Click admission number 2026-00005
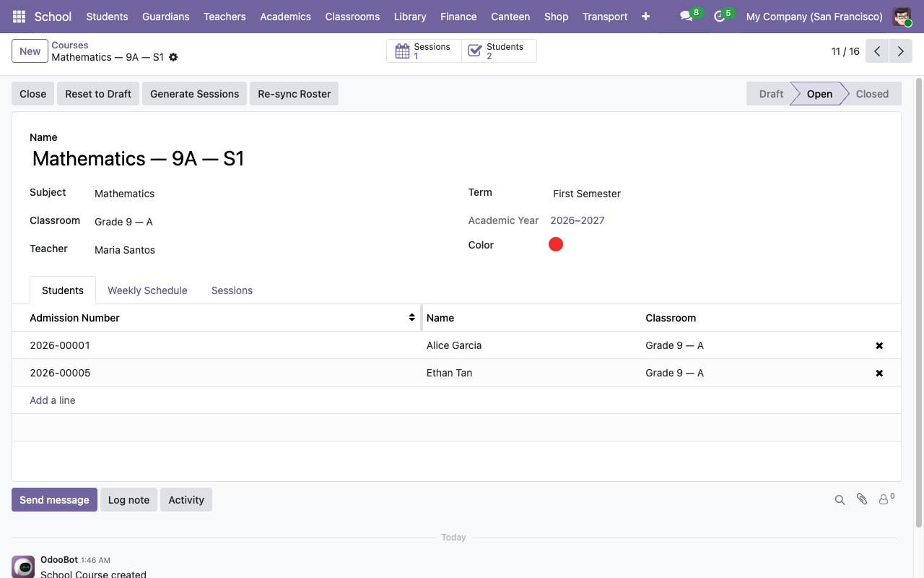 [x=60, y=373]
